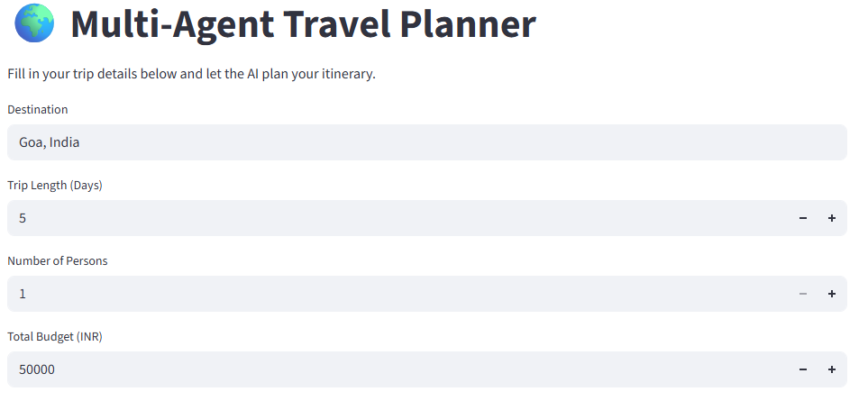Click the 'Goa, India' text in Destination
The width and height of the screenshot is (868, 419).
coord(50,142)
